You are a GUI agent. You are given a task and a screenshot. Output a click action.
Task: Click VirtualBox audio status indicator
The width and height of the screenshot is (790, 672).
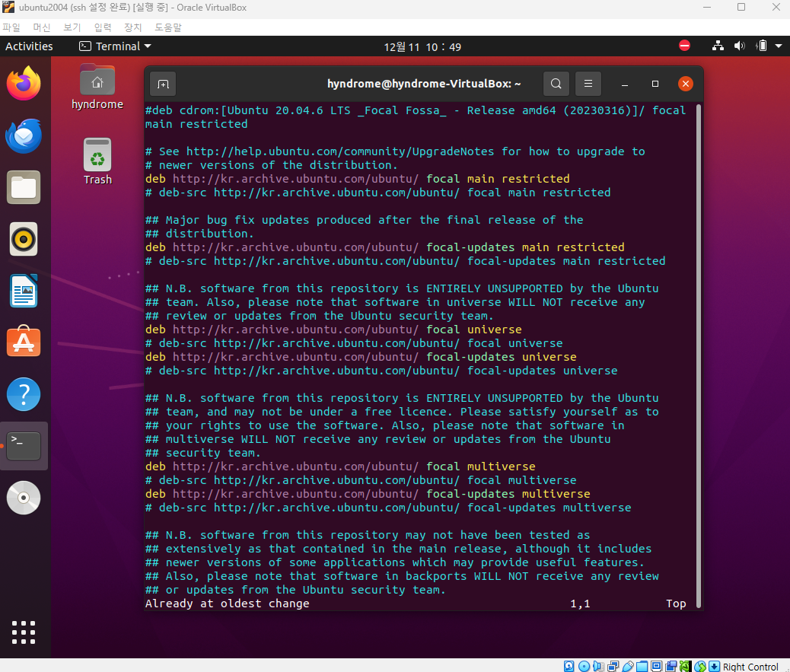[x=598, y=666]
